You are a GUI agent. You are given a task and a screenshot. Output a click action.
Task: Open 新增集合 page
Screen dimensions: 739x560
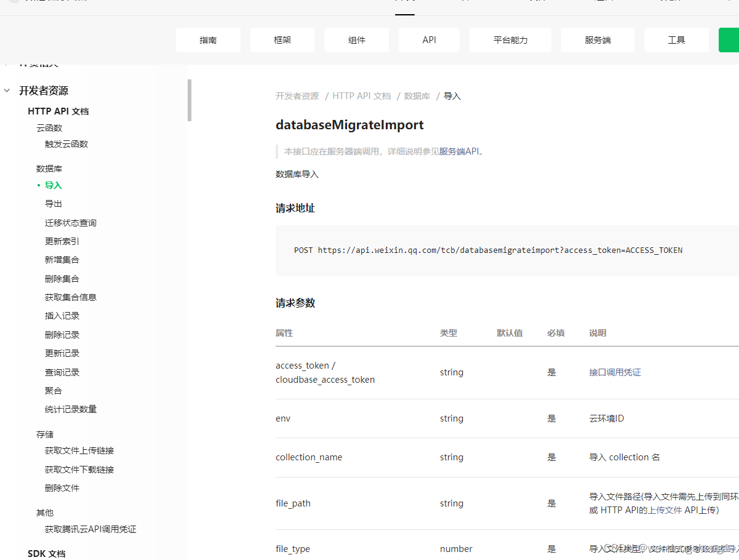pos(62,260)
